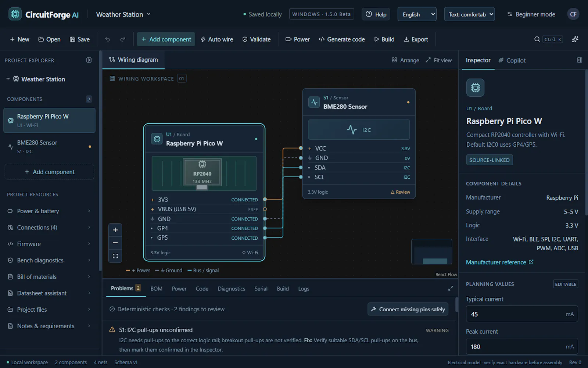The height and width of the screenshot is (368, 588).
Task: Click the Review warning on BME280 node
Action: (x=400, y=192)
